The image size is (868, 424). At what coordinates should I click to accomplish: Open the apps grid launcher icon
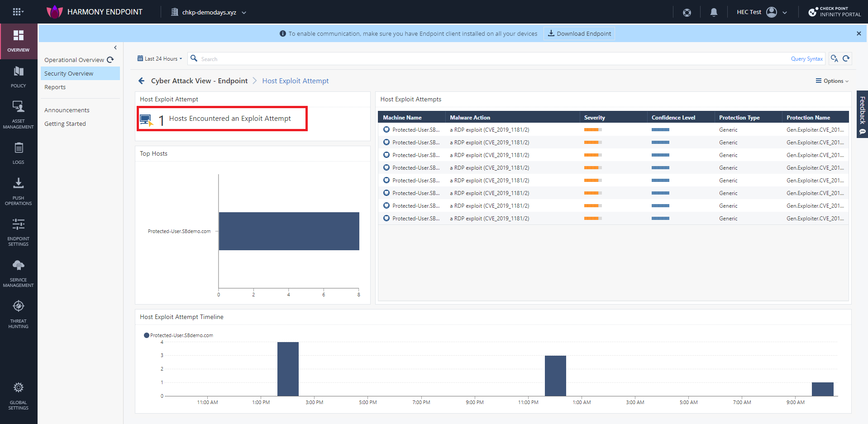click(x=17, y=12)
